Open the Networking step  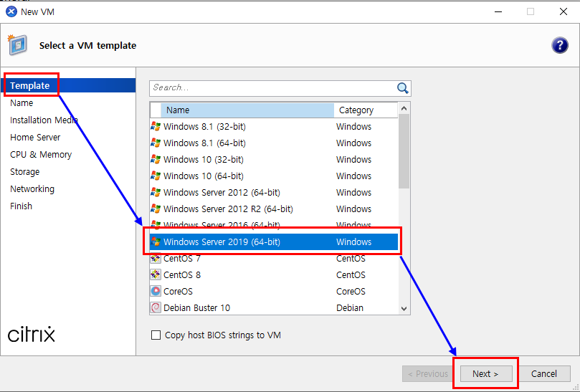[32, 189]
